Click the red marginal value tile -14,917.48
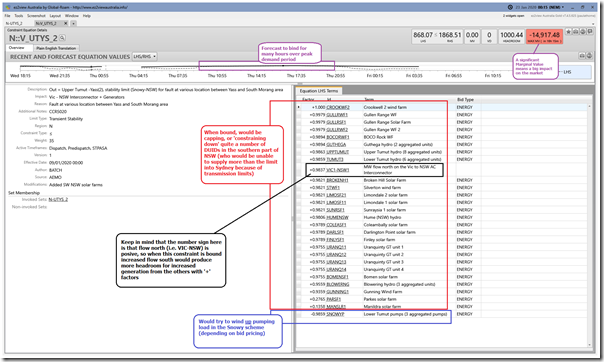 click(545, 37)
